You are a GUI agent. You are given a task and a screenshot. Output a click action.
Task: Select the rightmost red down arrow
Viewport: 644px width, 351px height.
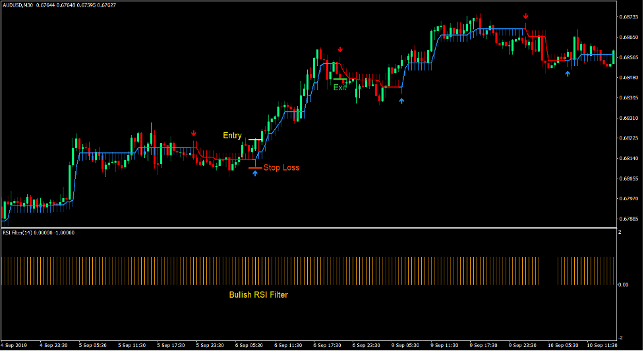(525, 16)
